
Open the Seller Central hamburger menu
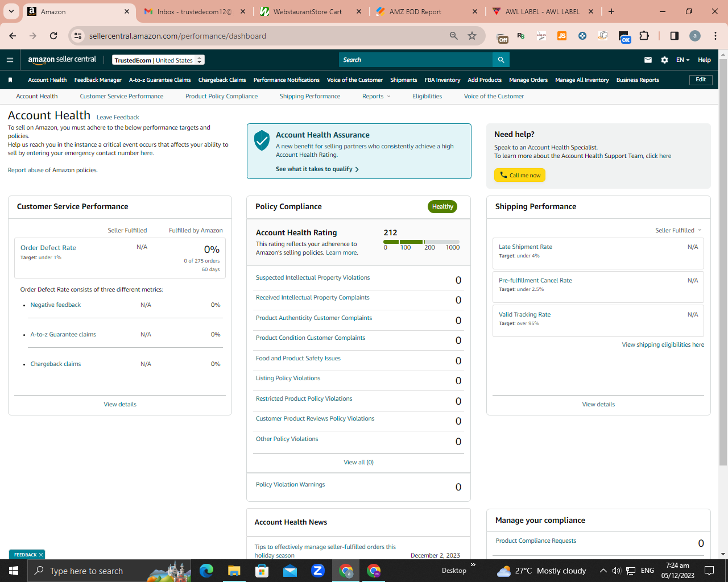tap(10, 60)
